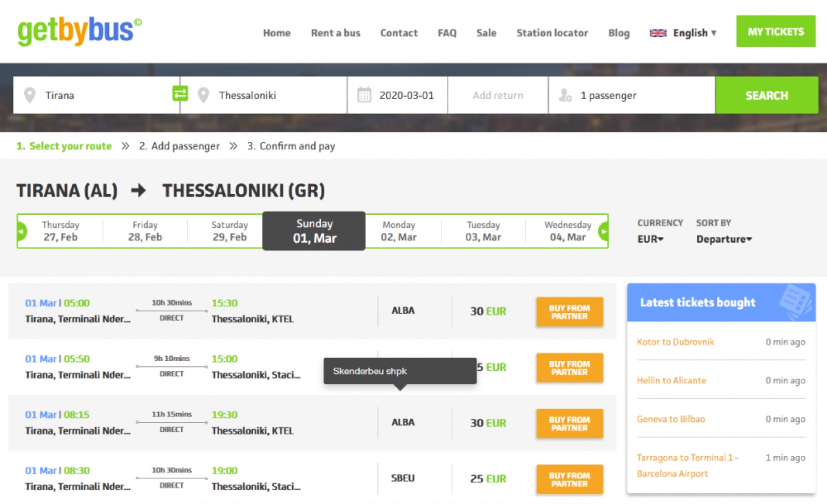
Task: Select Monday 02, Mar date tab
Action: (399, 231)
